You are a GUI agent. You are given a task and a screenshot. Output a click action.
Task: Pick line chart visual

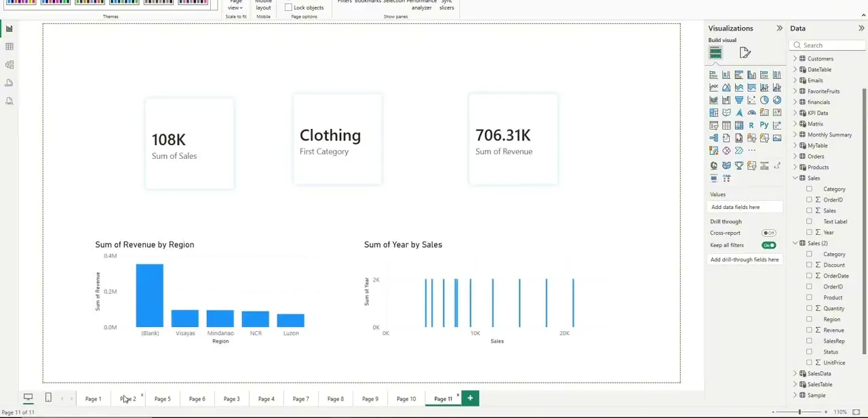coord(713,88)
